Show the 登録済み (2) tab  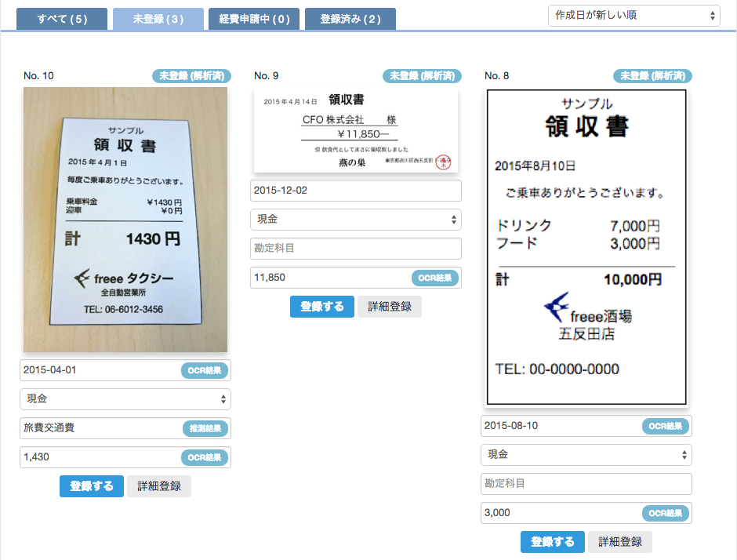(350, 19)
